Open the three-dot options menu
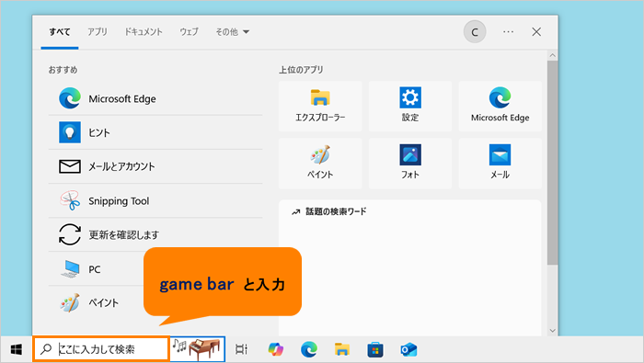 (x=508, y=32)
